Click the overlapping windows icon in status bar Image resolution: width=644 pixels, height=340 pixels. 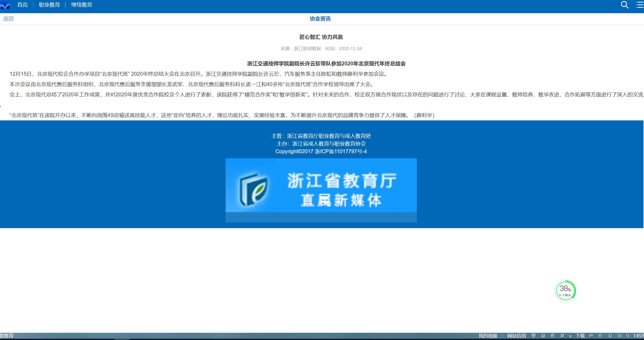[x=610, y=336]
